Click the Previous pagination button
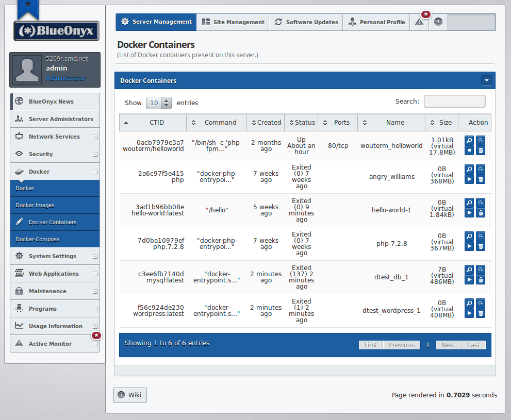The width and height of the screenshot is (511, 420). (402, 345)
